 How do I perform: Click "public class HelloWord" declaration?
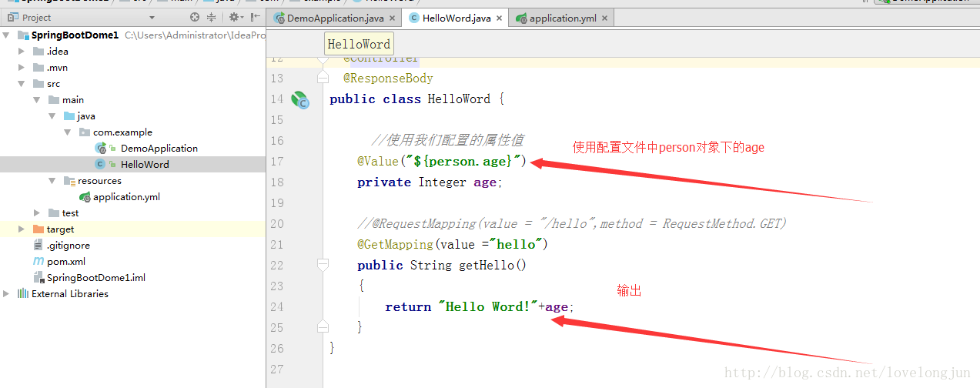(410, 99)
